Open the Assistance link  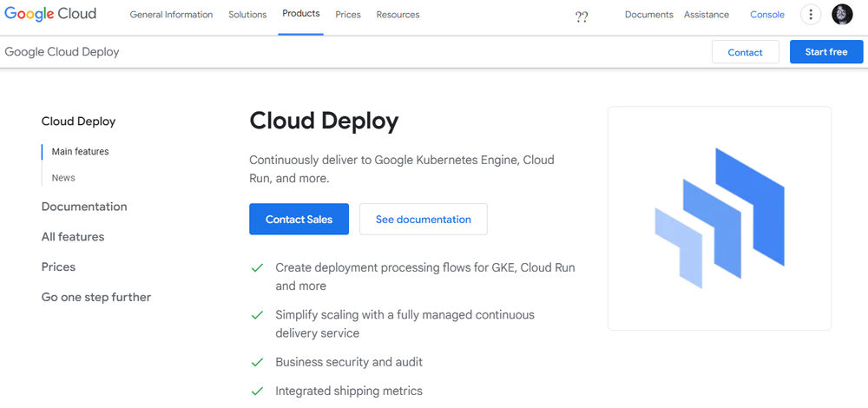[707, 15]
